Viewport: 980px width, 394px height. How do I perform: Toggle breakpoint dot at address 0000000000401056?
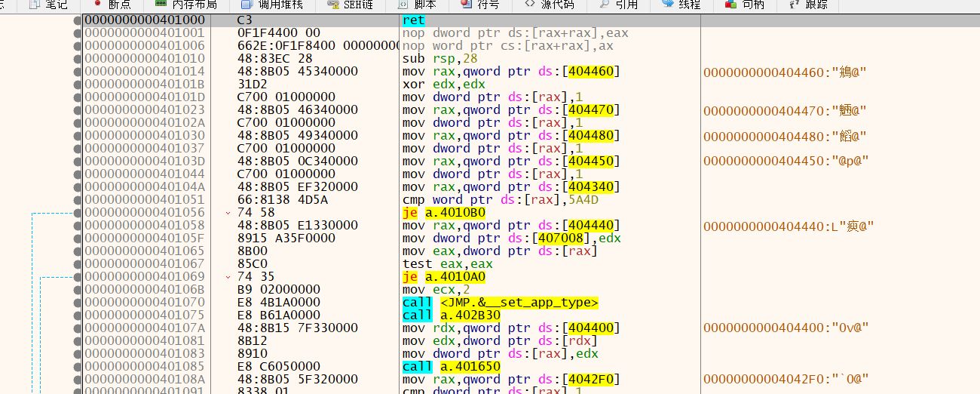pos(78,213)
